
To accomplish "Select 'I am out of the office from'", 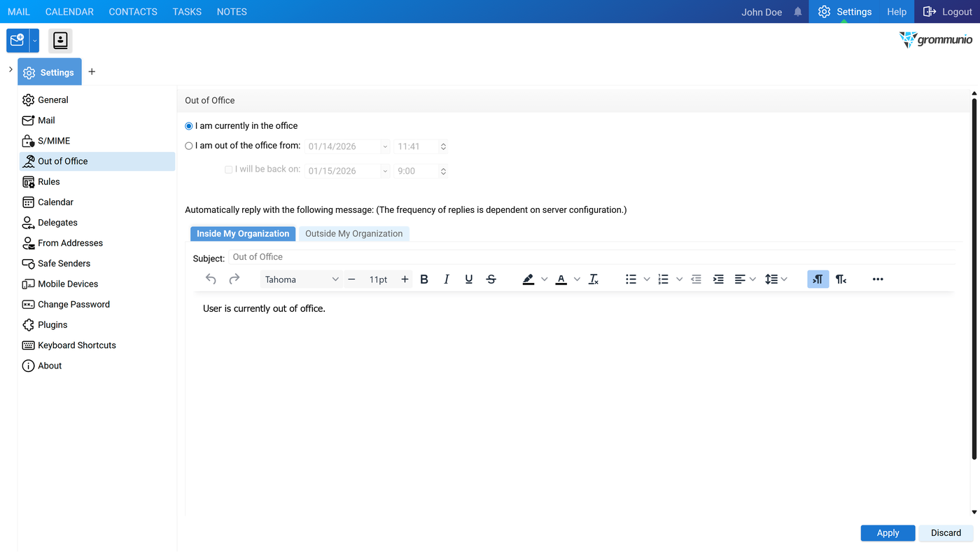I will 189,146.
